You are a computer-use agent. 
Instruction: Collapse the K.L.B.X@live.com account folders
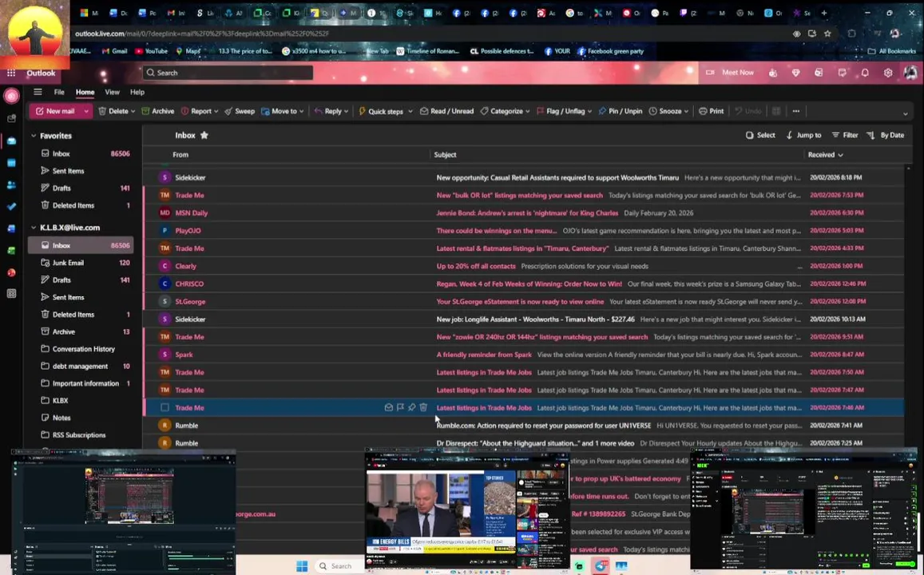34,228
